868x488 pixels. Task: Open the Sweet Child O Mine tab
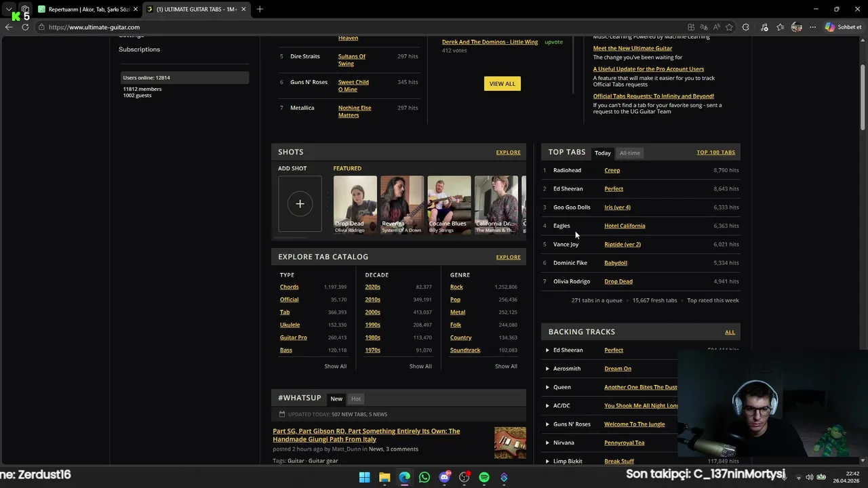coord(353,85)
